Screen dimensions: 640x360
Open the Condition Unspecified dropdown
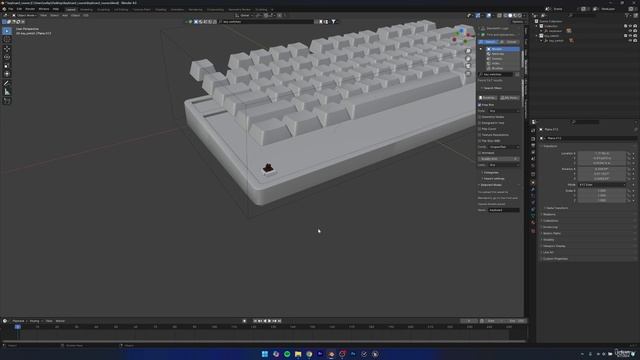[x=504, y=147]
